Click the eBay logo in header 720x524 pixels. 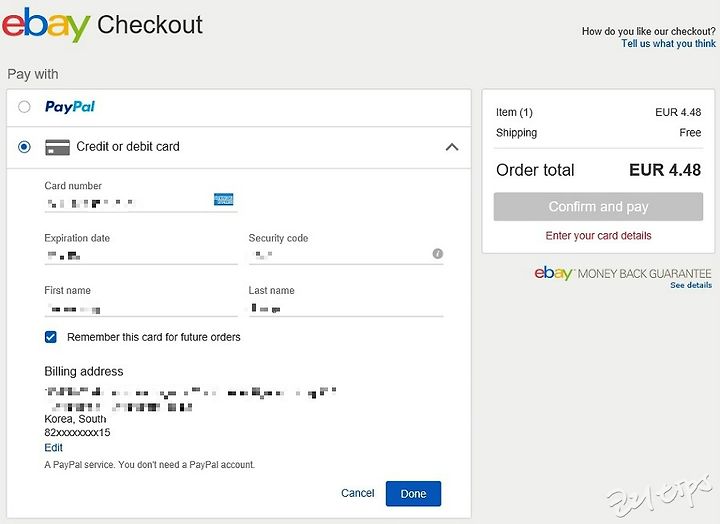46,25
